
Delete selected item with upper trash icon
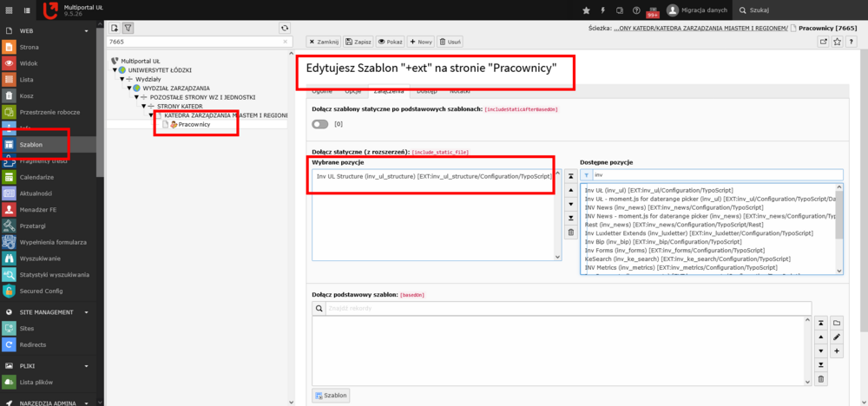coord(570,232)
